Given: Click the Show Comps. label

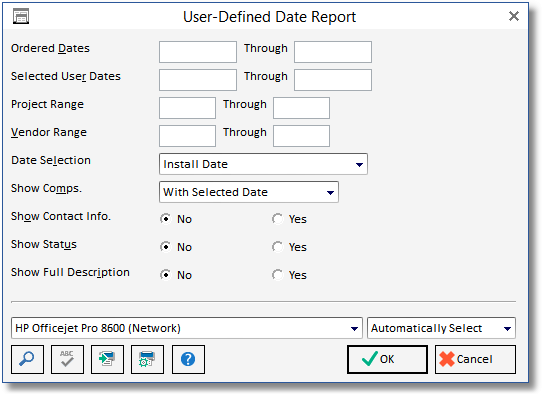Looking at the screenshot, I should [x=46, y=189].
